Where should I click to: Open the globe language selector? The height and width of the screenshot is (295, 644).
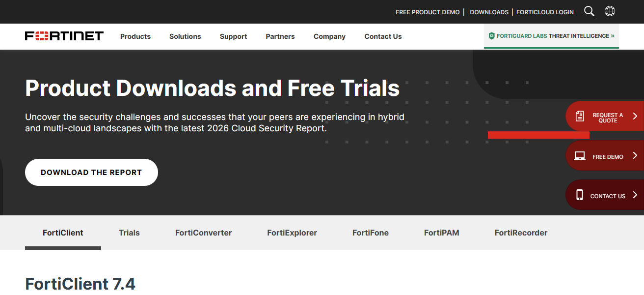click(x=610, y=11)
